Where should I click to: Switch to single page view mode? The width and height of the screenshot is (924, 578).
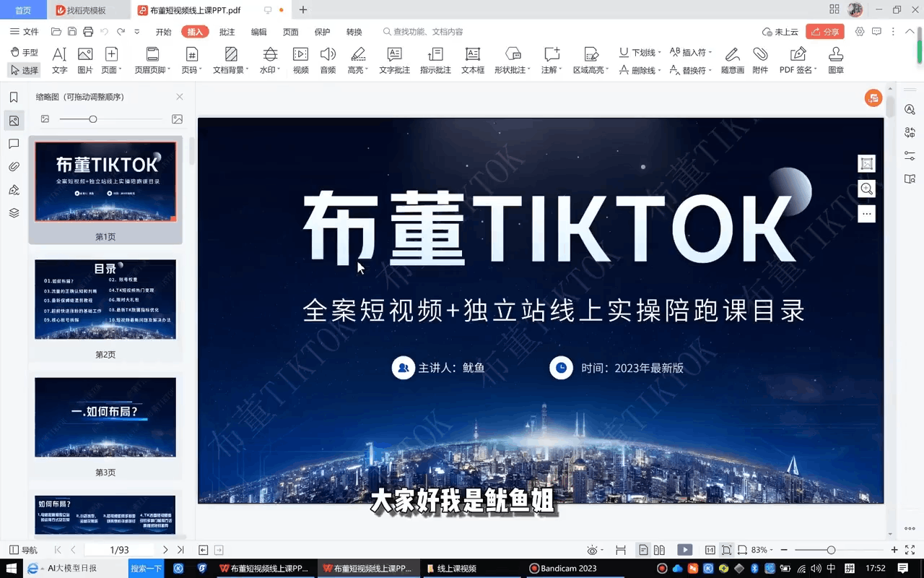pyautogui.click(x=643, y=550)
